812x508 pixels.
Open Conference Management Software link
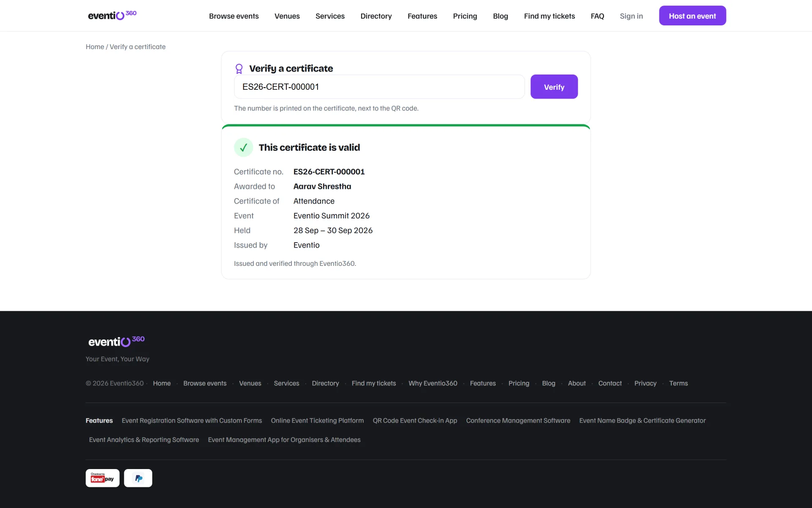click(518, 420)
